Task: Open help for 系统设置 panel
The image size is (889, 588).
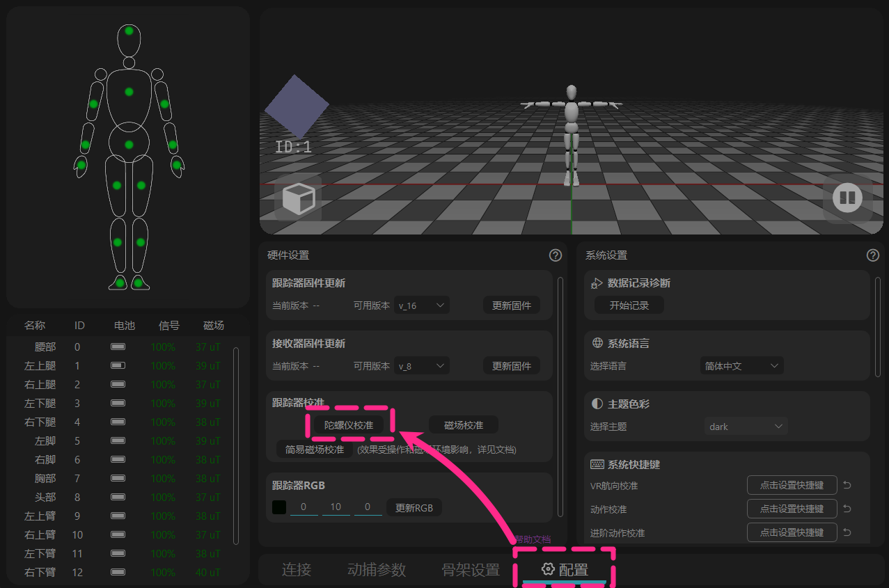Action: pyautogui.click(x=873, y=255)
